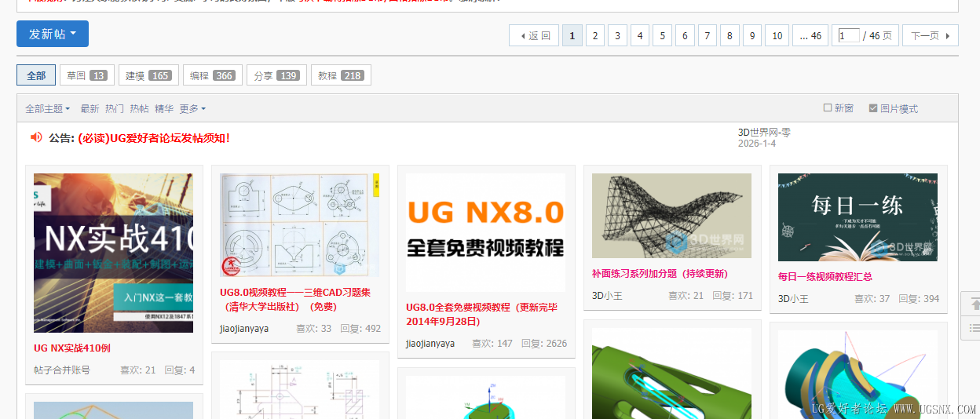The height and width of the screenshot is (419, 980).
Task: Click the announcement speaker icon
Action: pyautogui.click(x=36, y=137)
